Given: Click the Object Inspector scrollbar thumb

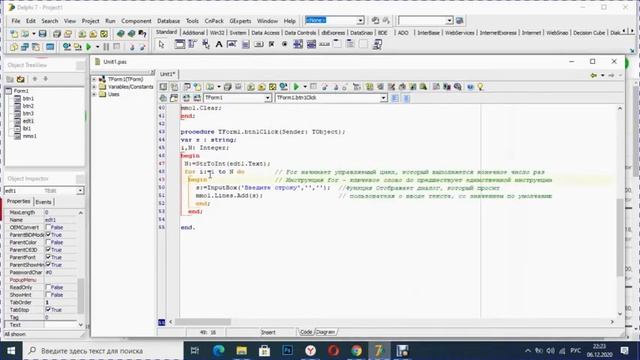Looking at the screenshot, I should click(80, 296).
